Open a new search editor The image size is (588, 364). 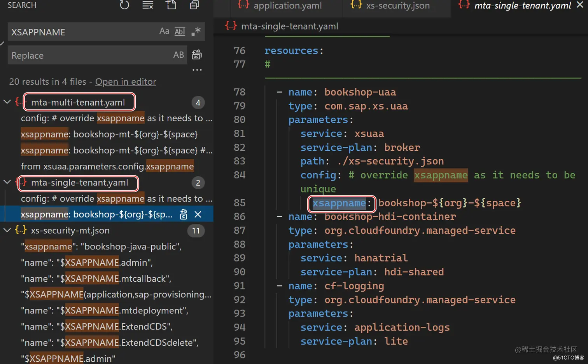(x=171, y=5)
